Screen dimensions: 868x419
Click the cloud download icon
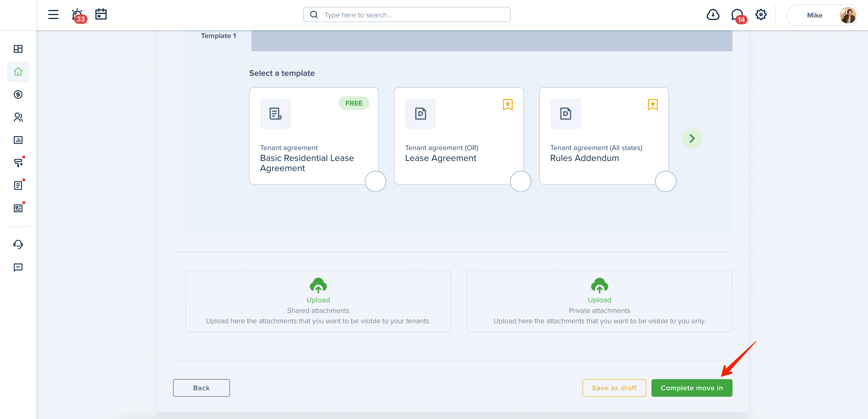coord(713,15)
